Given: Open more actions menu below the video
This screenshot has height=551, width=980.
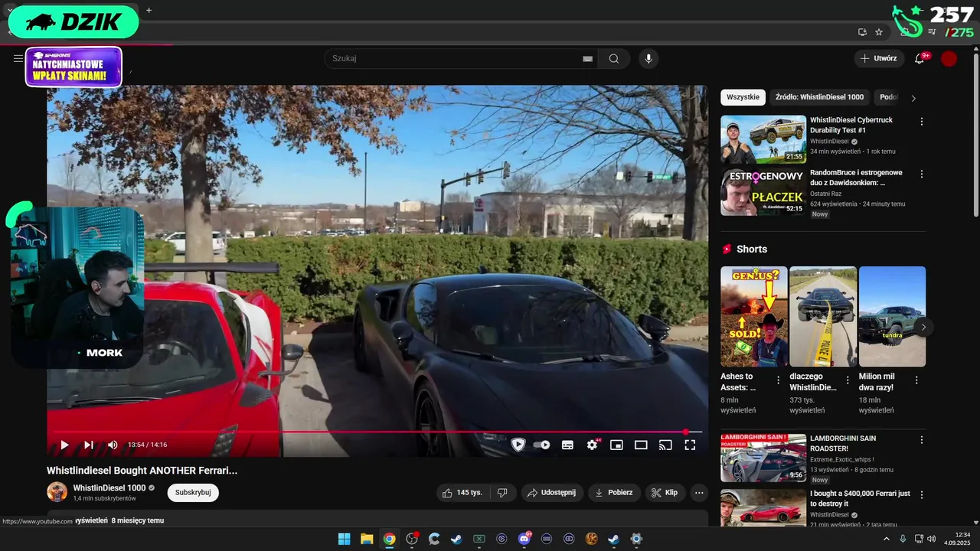Looking at the screenshot, I should click(x=699, y=493).
